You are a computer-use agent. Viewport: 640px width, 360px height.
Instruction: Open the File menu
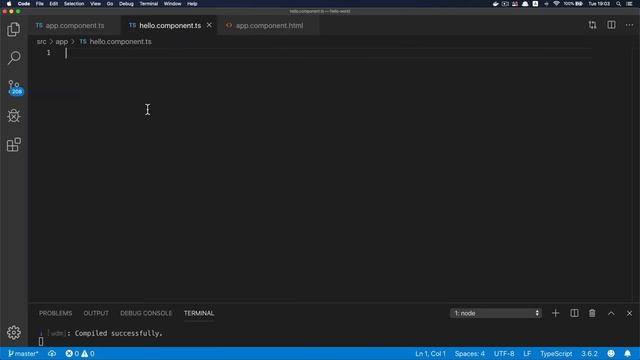[40, 4]
